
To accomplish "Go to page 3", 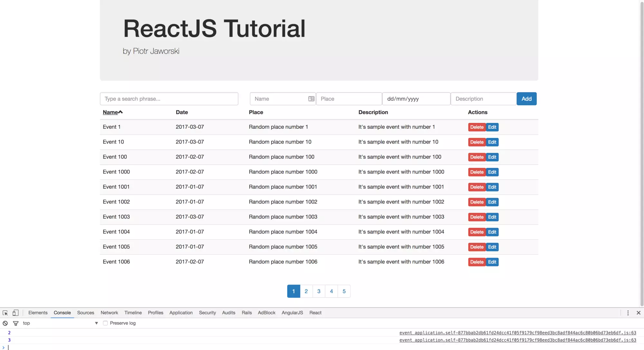I will 319,291.
